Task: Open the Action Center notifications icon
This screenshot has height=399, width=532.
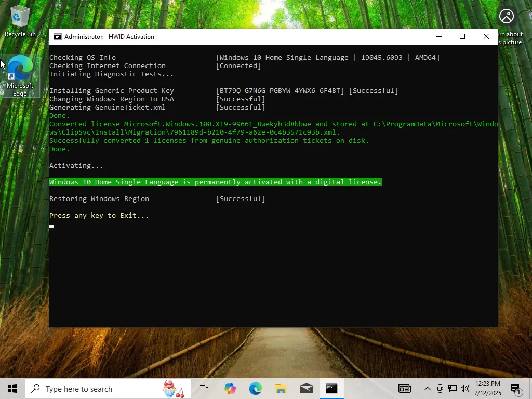Action: point(516,389)
